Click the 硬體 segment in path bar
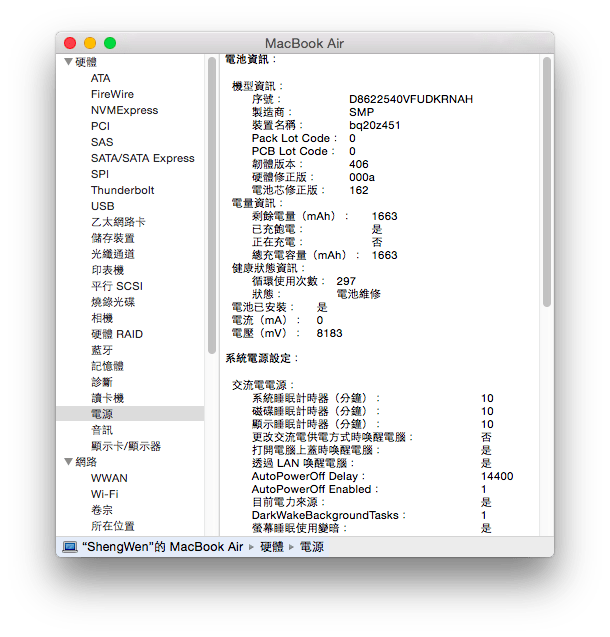The image size is (610, 637). [271, 547]
